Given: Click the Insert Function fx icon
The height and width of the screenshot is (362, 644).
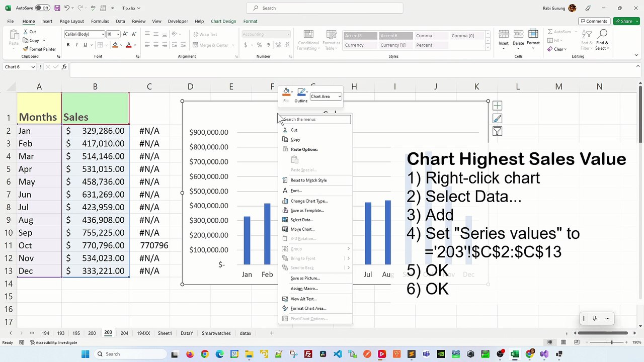Looking at the screenshot, I should pyautogui.click(x=64, y=67).
